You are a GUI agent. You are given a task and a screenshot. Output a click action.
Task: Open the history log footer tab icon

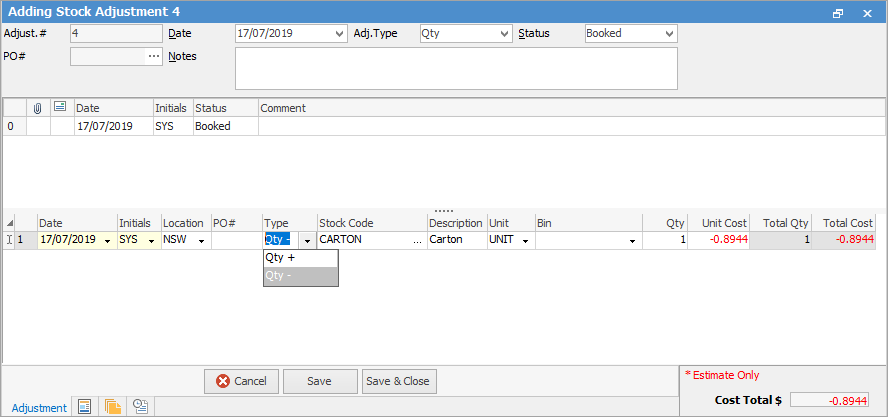(140, 406)
